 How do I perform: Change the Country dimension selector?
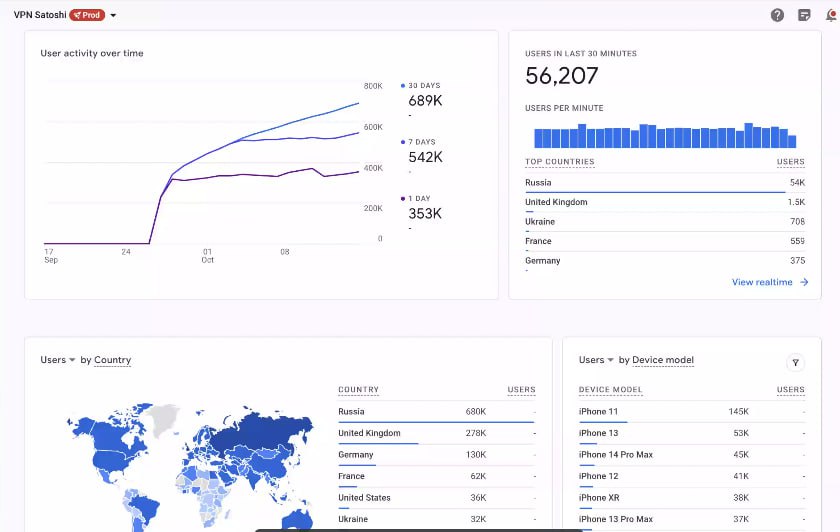point(112,360)
